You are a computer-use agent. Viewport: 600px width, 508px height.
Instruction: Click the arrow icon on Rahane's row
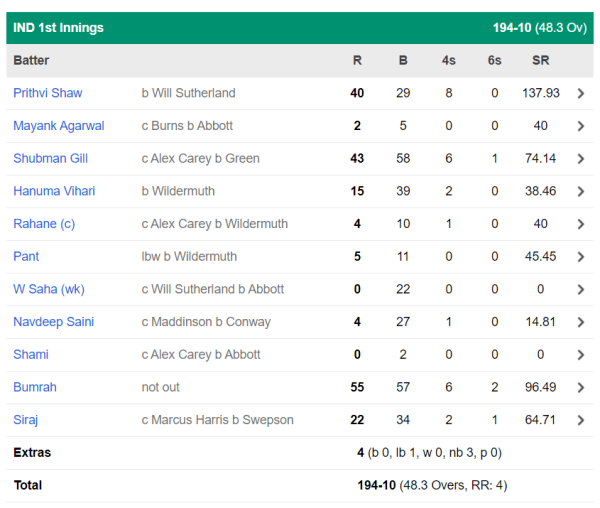(581, 224)
